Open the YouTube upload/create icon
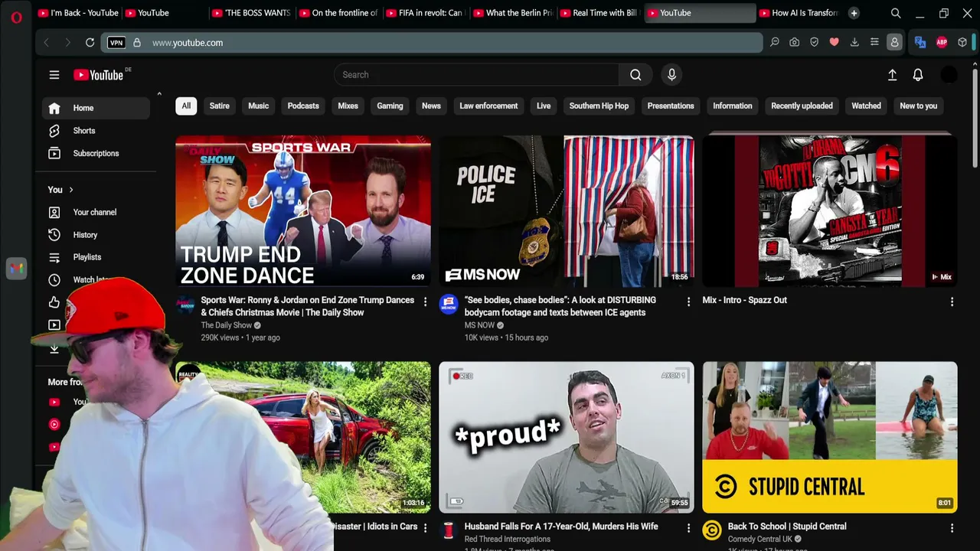Image resolution: width=980 pixels, height=551 pixels. tap(892, 75)
